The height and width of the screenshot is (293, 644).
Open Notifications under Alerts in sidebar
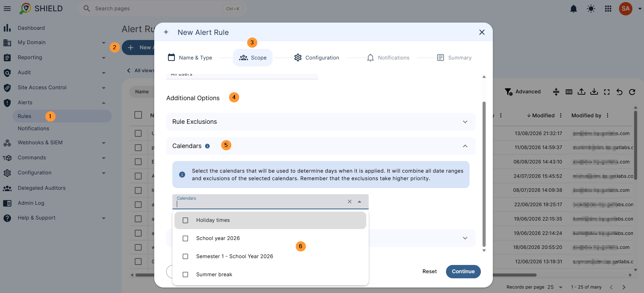34,129
